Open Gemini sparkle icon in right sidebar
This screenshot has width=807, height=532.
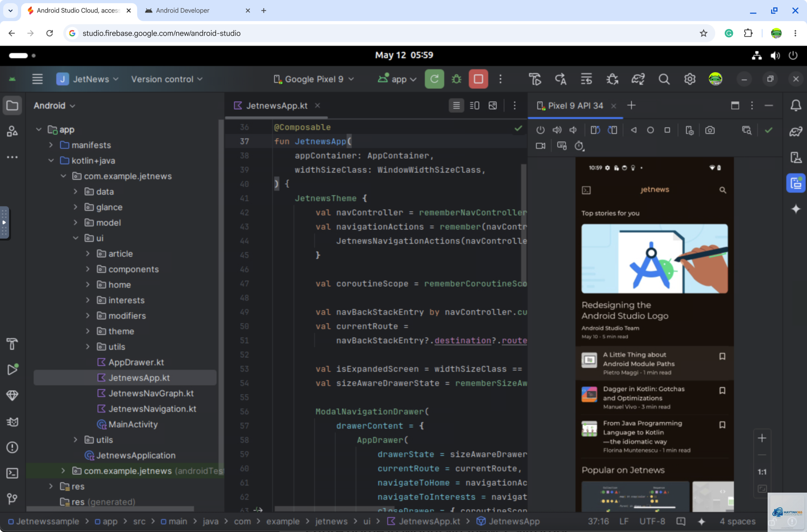(795, 209)
